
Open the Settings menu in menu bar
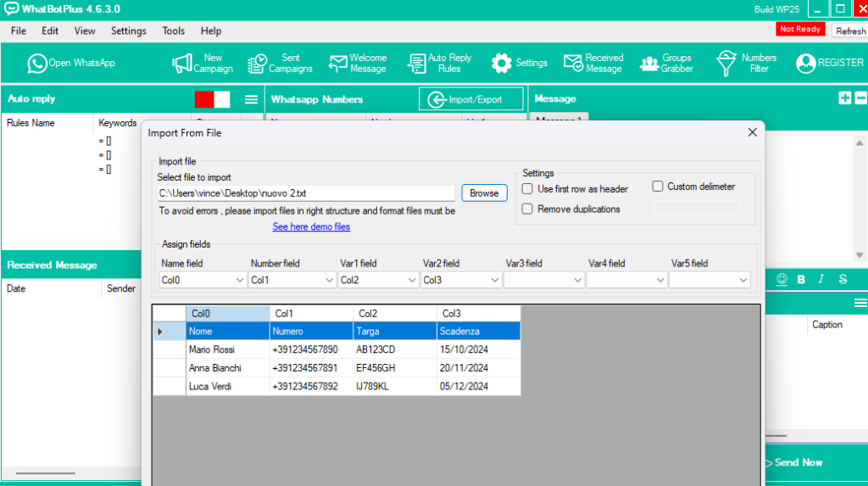128,31
